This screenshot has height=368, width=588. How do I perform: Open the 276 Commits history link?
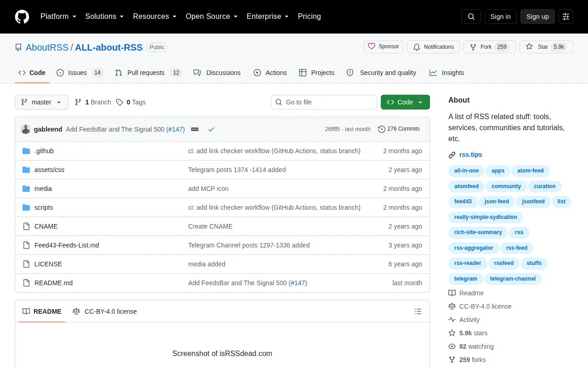(x=399, y=129)
